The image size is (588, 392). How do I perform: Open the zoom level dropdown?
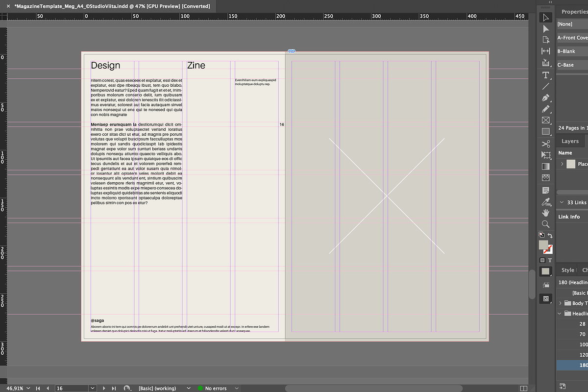pos(28,388)
